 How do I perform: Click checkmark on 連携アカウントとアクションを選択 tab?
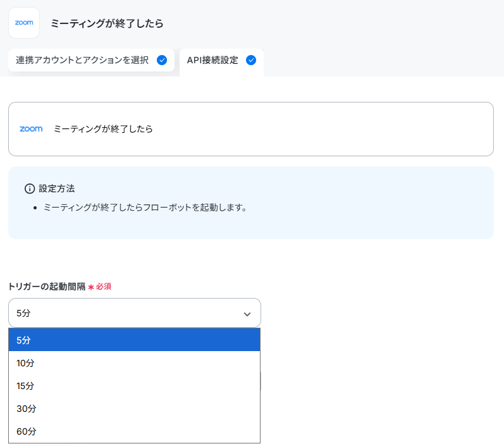click(162, 60)
